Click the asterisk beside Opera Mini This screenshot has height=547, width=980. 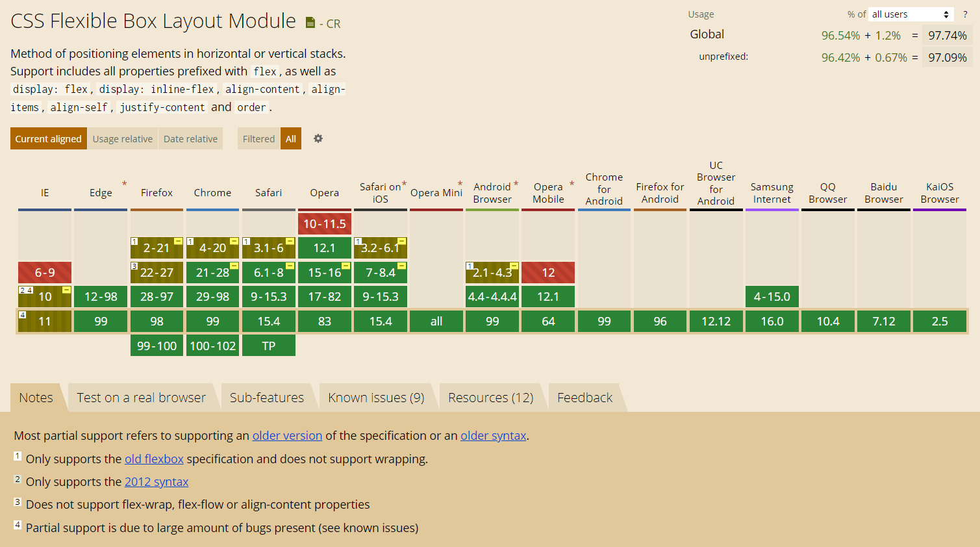460,184
